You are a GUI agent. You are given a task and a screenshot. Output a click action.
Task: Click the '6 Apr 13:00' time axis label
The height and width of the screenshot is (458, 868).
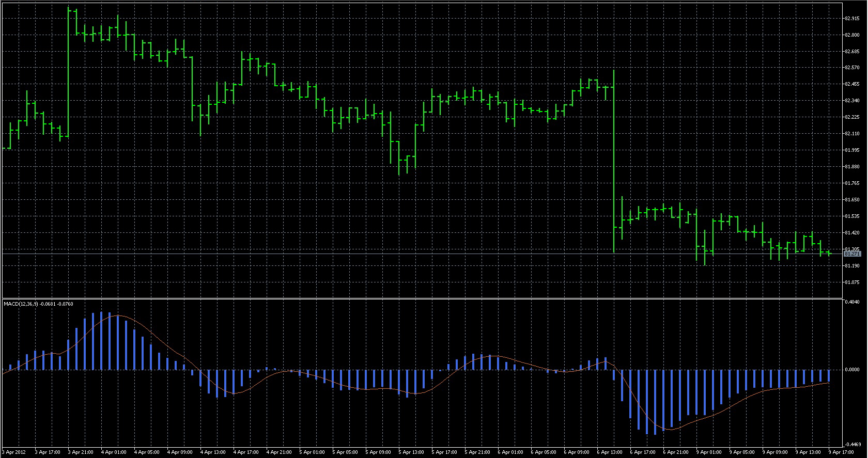click(610, 452)
